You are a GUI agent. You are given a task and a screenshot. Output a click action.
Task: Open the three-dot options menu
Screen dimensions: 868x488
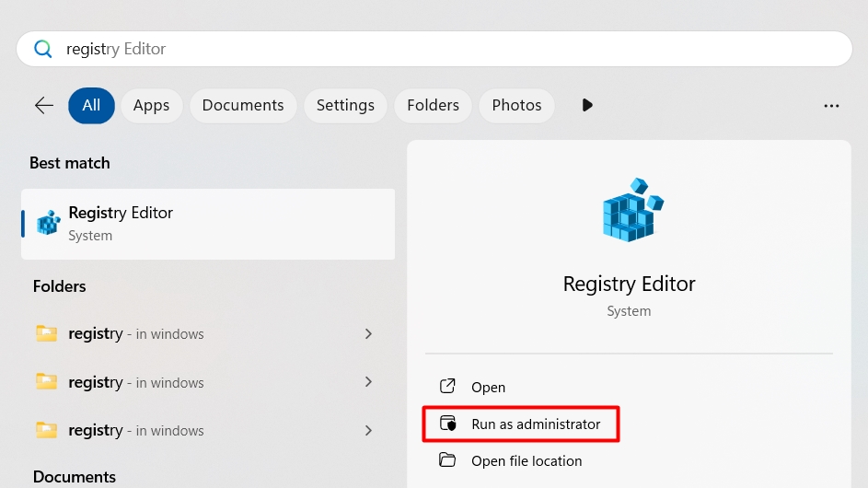point(831,106)
